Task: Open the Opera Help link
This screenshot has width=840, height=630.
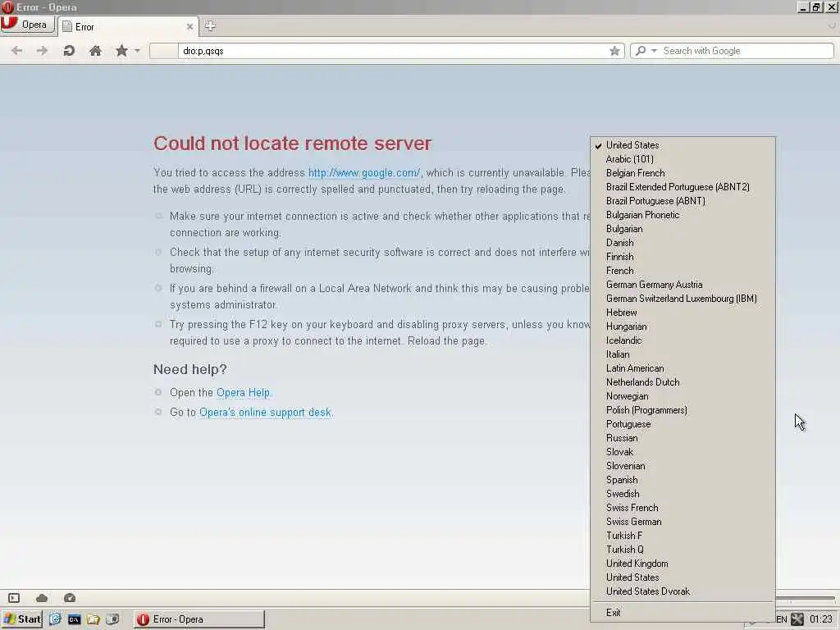Action: pos(244,393)
